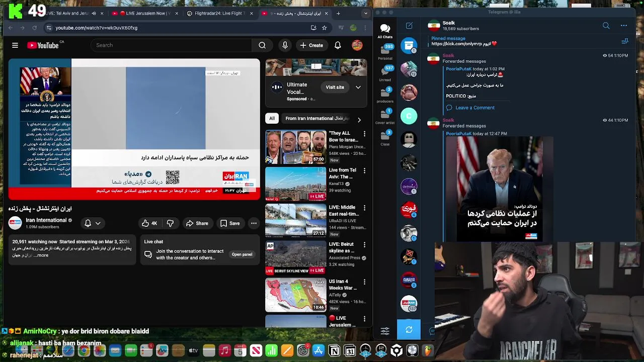Compose new message in Telegram
The image size is (644, 362).
(x=409, y=26)
